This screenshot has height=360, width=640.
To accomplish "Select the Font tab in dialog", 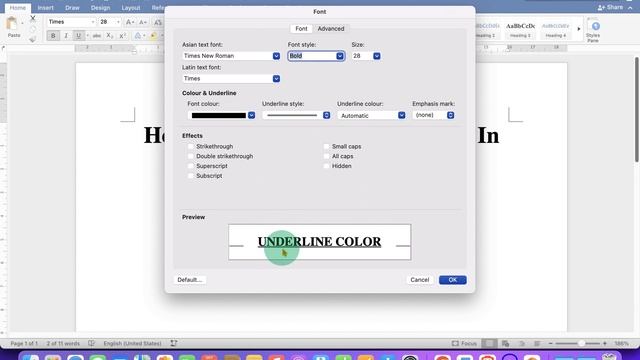I will pos(301,29).
